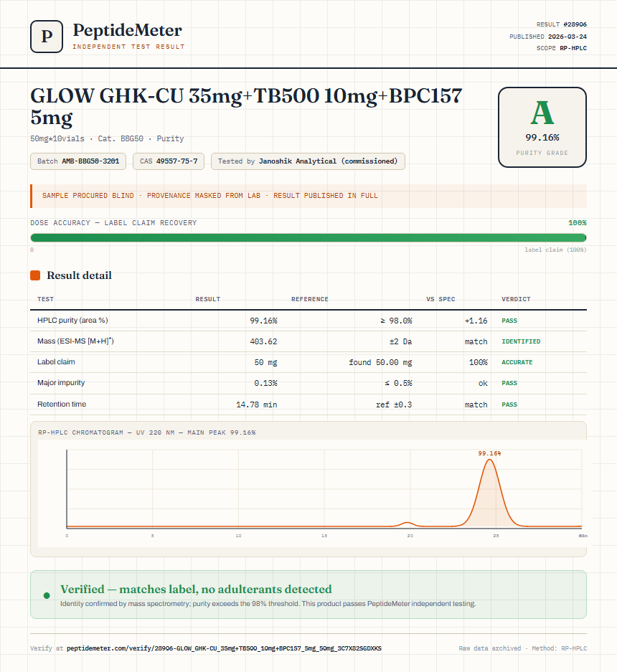The height and width of the screenshot is (672, 617).
Task: Click the Retention time row label
Action: [61, 404]
